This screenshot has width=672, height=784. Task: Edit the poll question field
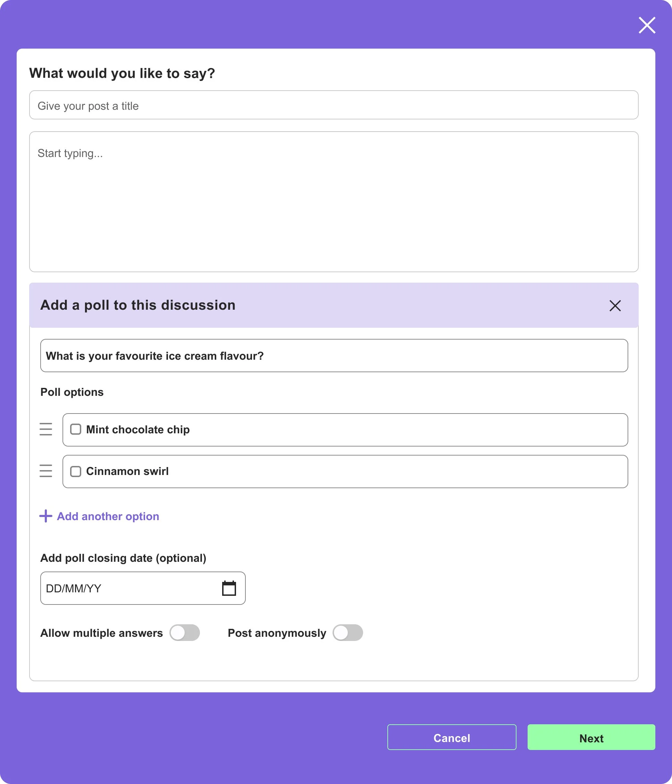[x=334, y=356]
